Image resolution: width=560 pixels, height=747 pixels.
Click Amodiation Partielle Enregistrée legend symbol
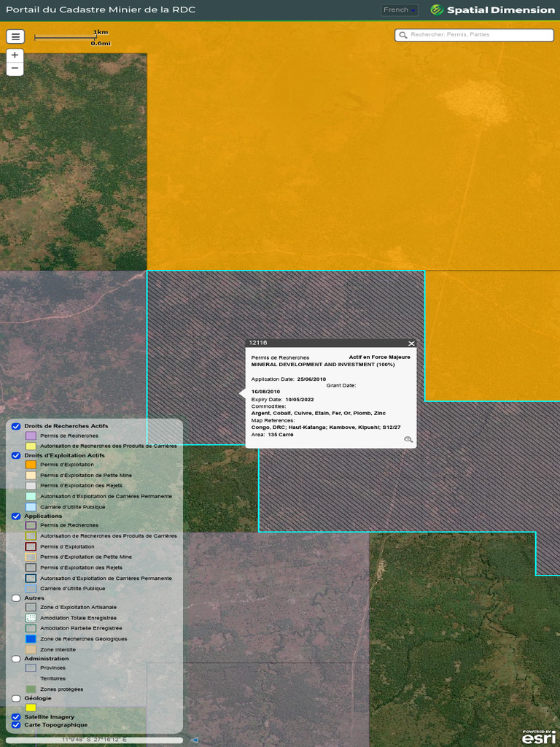click(31, 628)
